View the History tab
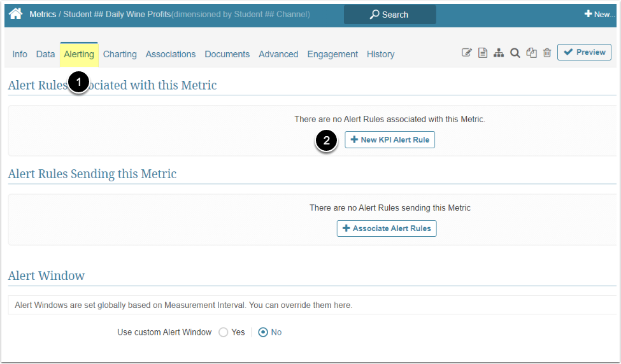Viewport: 621px width, 364px height. coord(380,54)
